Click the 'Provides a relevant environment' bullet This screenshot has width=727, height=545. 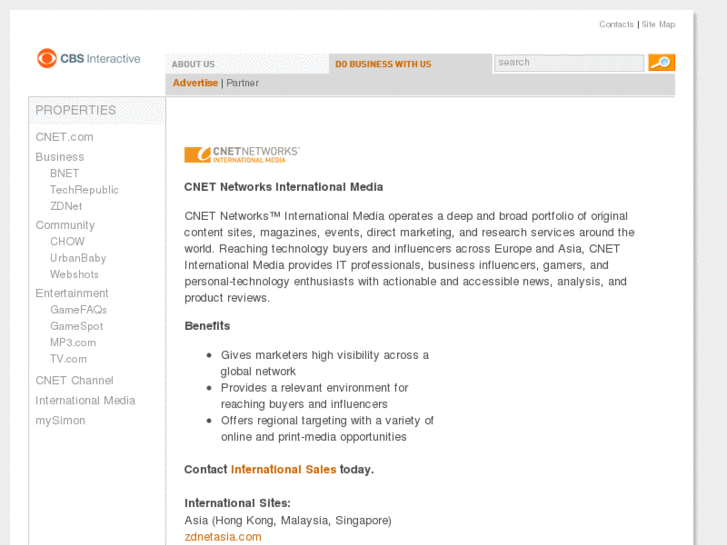(314, 396)
